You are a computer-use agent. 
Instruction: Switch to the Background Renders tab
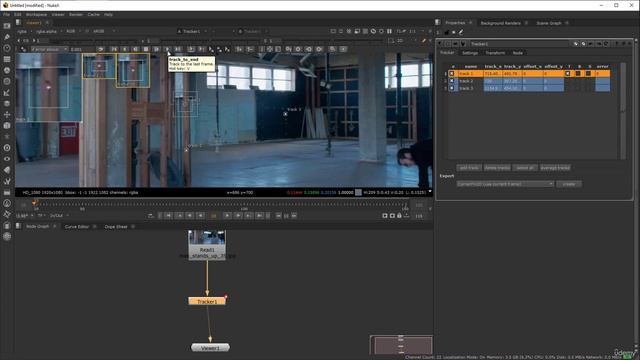click(x=500, y=23)
